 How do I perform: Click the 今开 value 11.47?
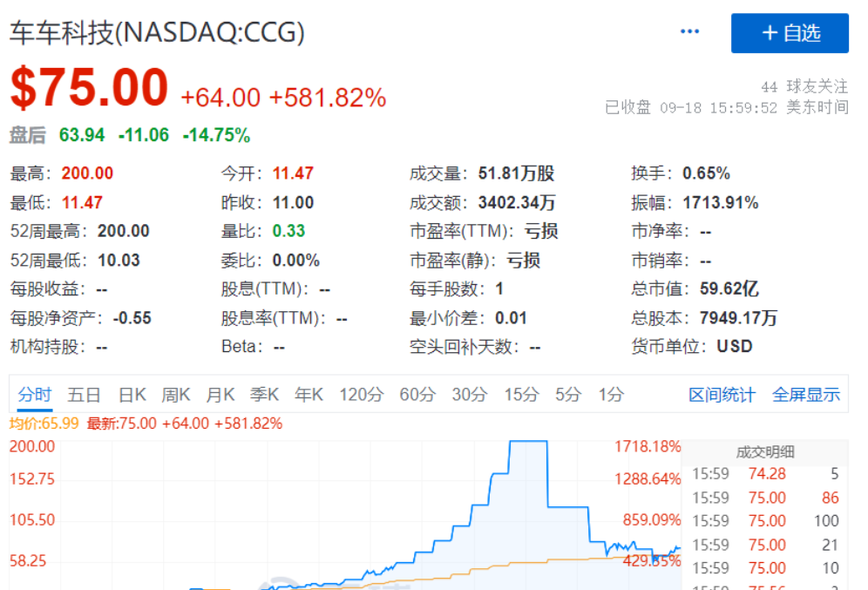pyautogui.click(x=293, y=173)
